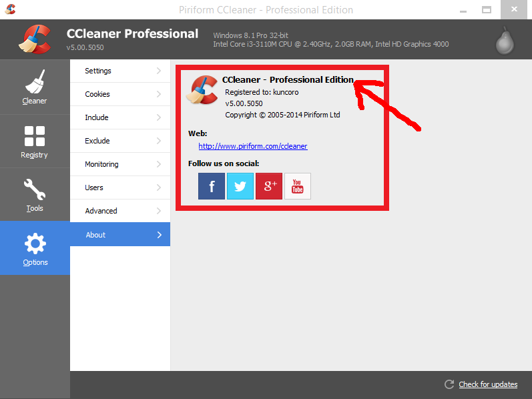Click the 'Copyright © 2005-2014 Piriform Ltd' text
The image size is (532, 399).
pos(282,115)
